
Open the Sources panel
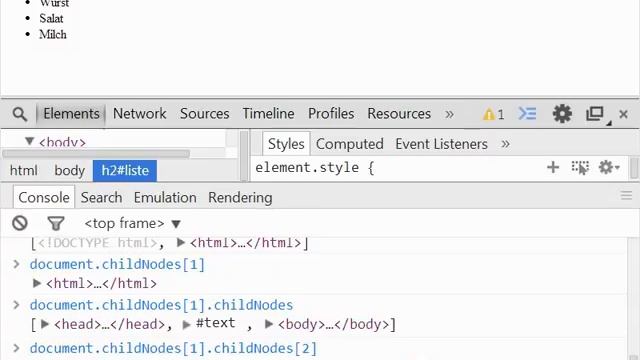204,114
